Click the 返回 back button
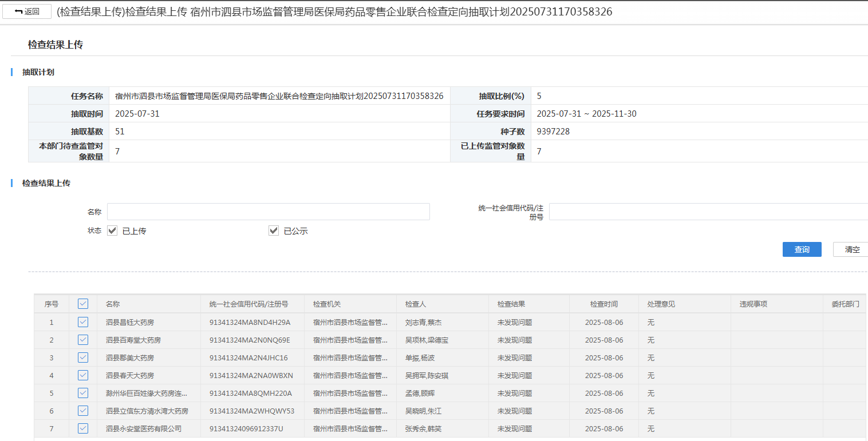 pos(27,11)
